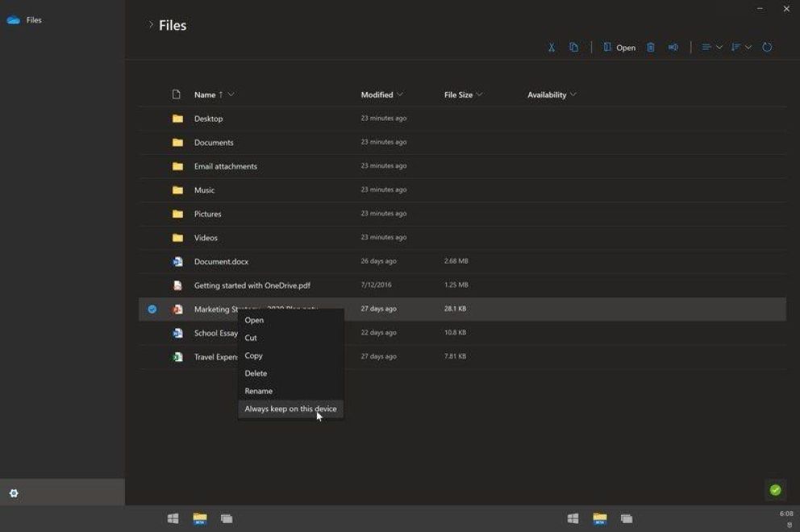Open left File Explorer icon on taskbar
800x532 pixels.
coord(200,518)
